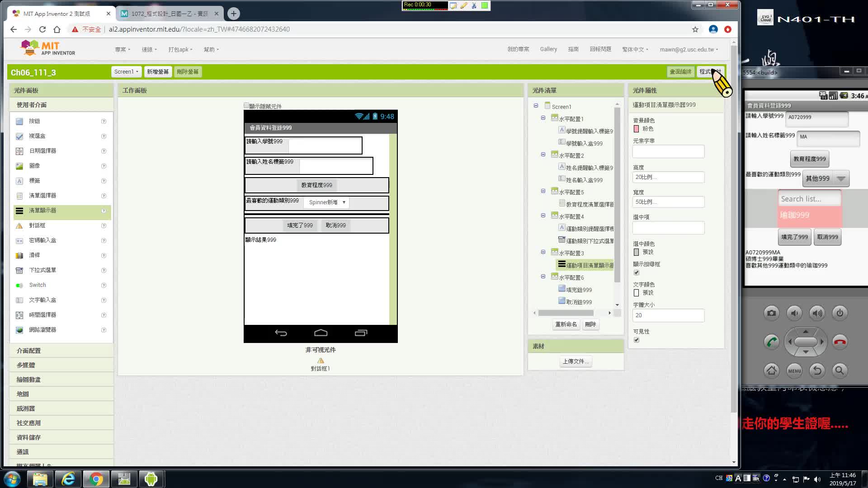
Task: Open Screen1 screen dropdown
Action: tap(126, 72)
